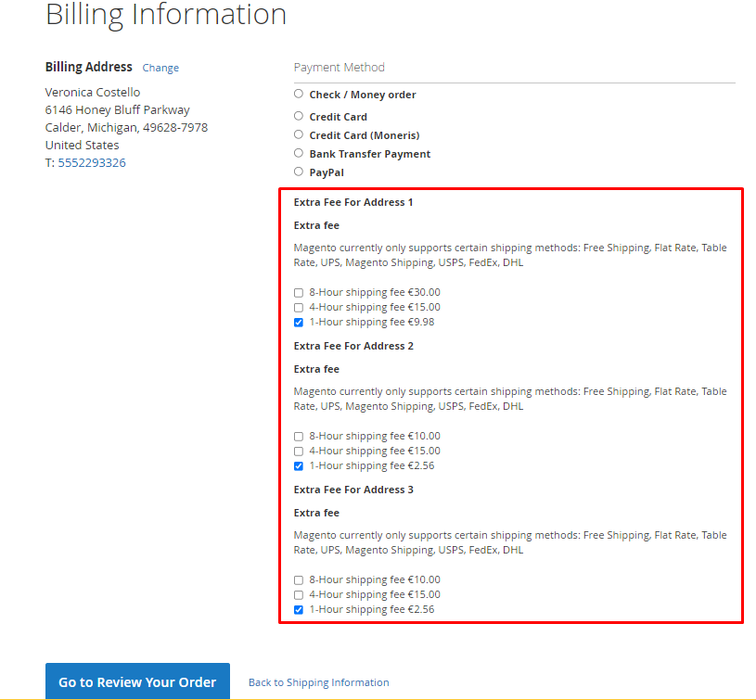Click the phone number 5552293326 link
Screen dimensions: 756x700
tap(91, 163)
